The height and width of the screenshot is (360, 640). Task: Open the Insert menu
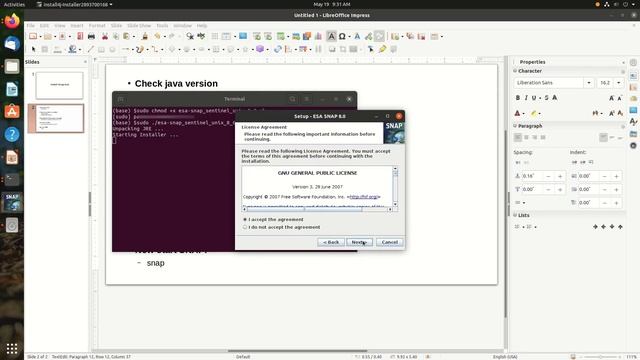[x=77, y=25]
